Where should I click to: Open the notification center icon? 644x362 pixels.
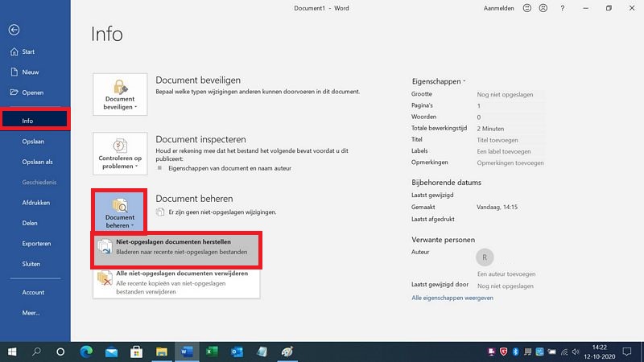coord(627,352)
